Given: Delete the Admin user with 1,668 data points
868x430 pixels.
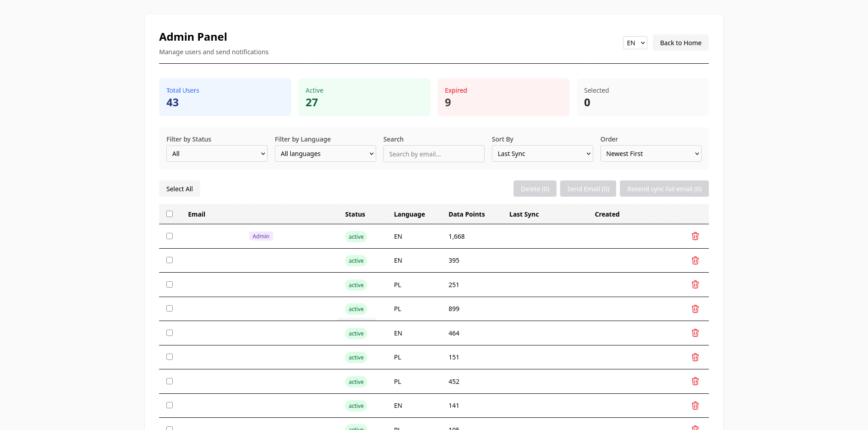Looking at the screenshot, I should [x=695, y=236].
